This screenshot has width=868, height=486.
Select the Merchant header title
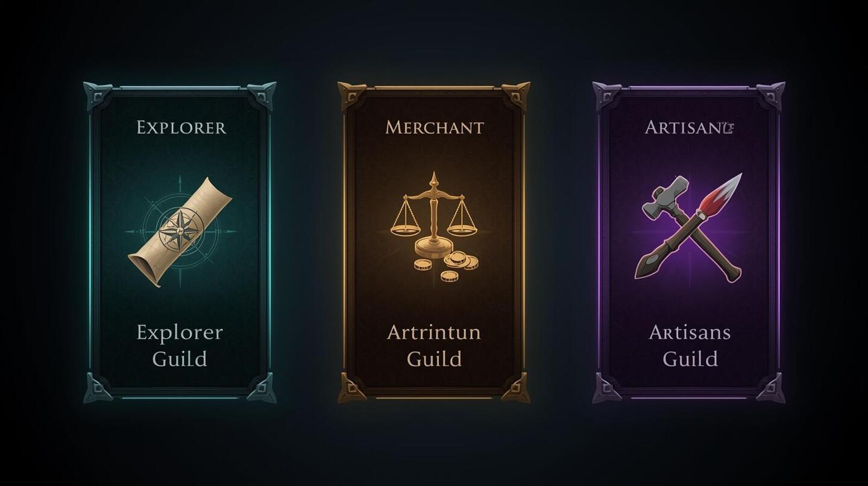click(x=434, y=128)
